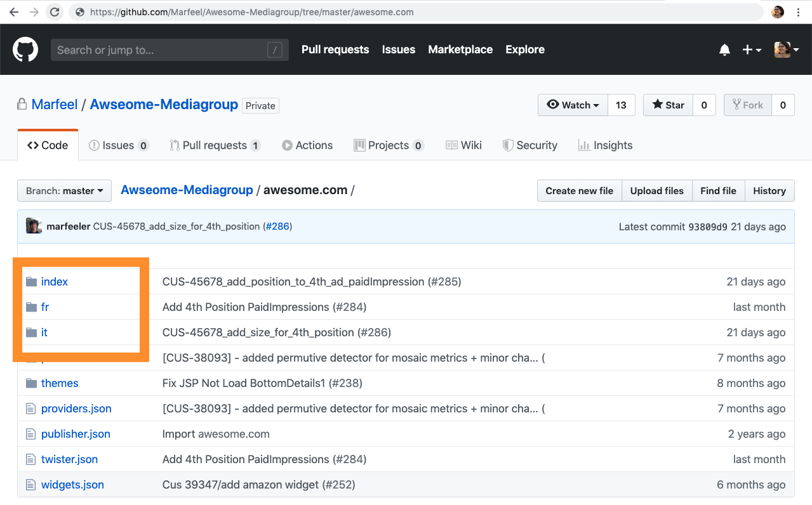
Task: Select the Code tab
Action: (x=48, y=145)
